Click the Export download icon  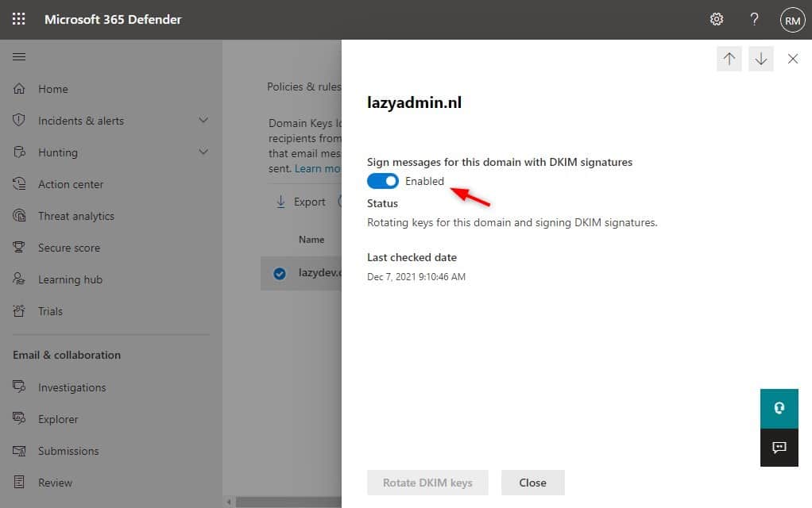coord(280,202)
